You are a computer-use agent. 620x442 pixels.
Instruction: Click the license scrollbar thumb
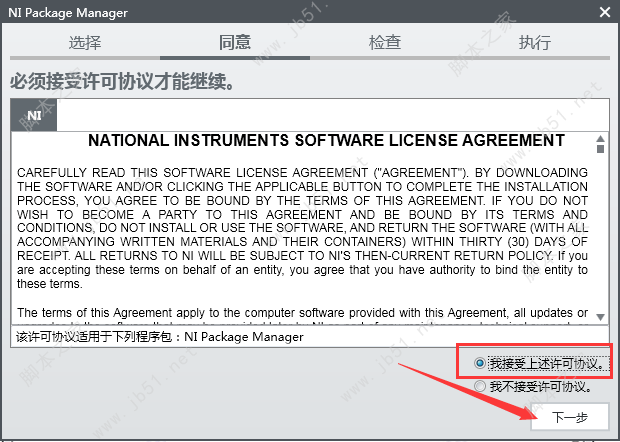tap(600, 149)
